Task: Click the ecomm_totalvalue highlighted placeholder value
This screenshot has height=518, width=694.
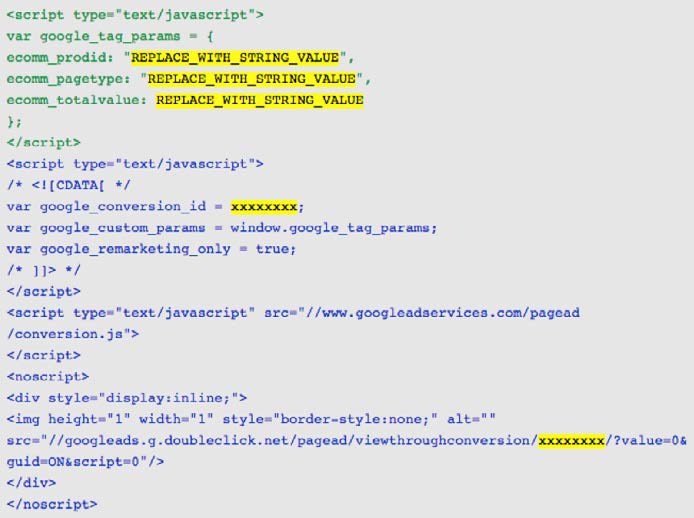Action: (x=260, y=100)
